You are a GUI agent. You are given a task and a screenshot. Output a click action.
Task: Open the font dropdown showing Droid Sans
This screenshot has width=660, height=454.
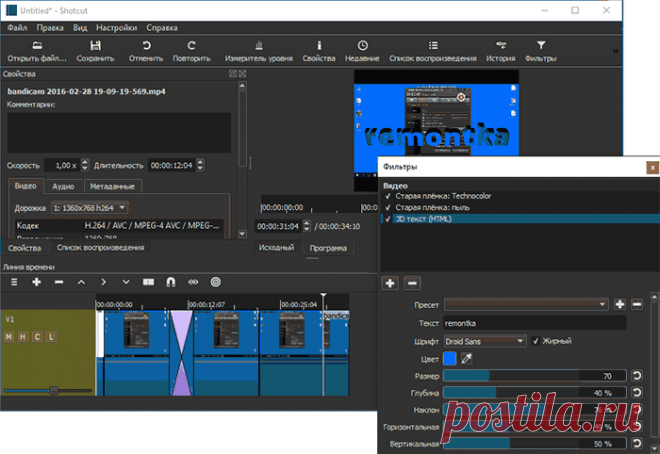(x=484, y=341)
